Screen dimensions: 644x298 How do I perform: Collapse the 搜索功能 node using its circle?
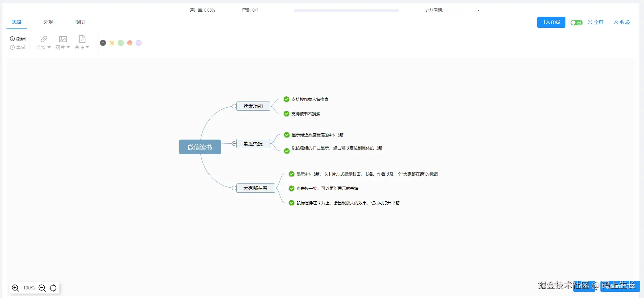click(x=234, y=106)
